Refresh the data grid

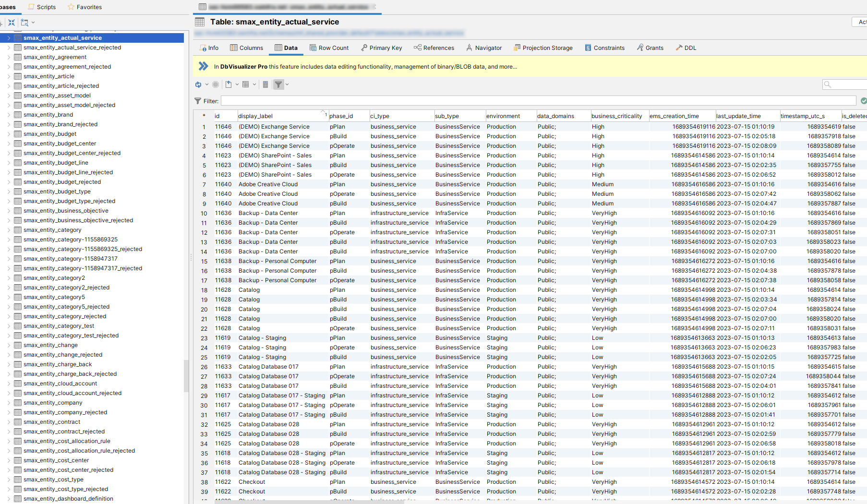pos(198,84)
